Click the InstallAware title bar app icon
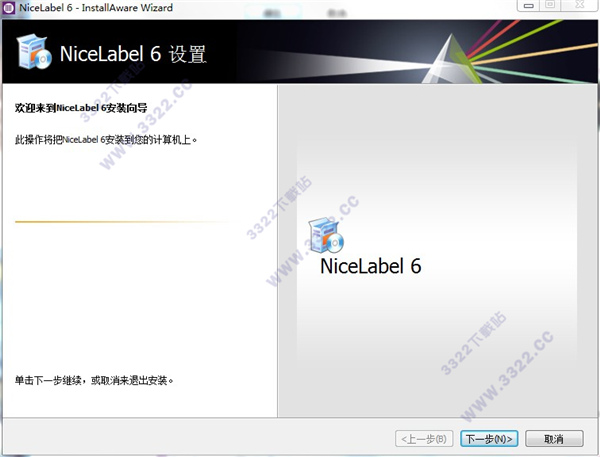This screenshot has width=600, height=457. point(8,8)
